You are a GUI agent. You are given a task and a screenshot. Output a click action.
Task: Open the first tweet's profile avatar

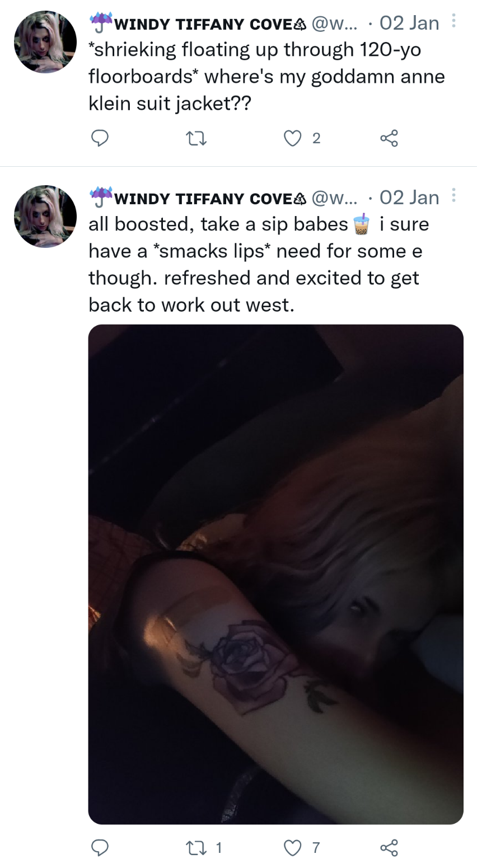point(45,42)
